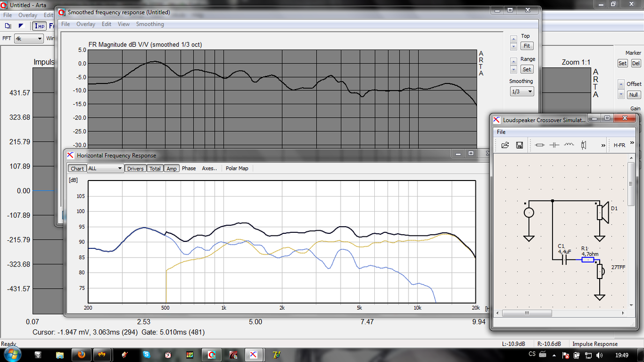Expand hidden component toolbar items chevron
The height and width of the screenshot is (362, 644).
pyautogui.click(x=603, y=145)
